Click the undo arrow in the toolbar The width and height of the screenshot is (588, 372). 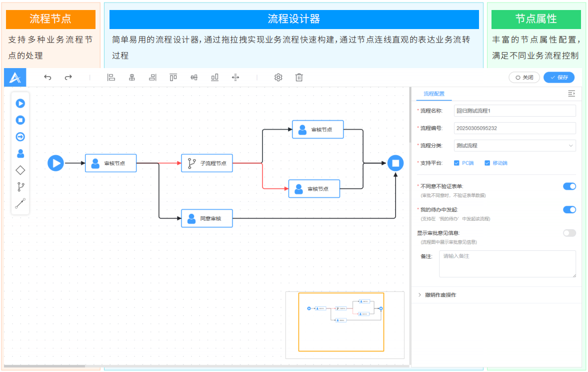tap(48, 77)
